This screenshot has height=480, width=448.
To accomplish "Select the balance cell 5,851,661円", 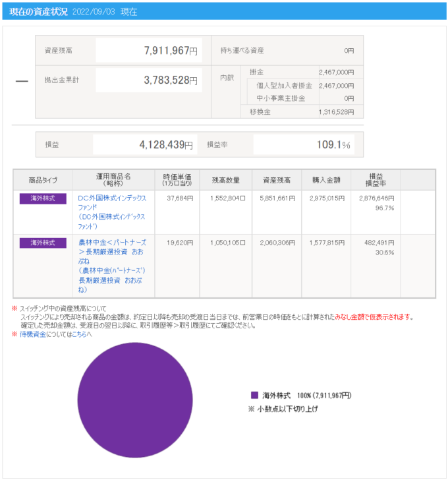I will click(x=277, y=198).
